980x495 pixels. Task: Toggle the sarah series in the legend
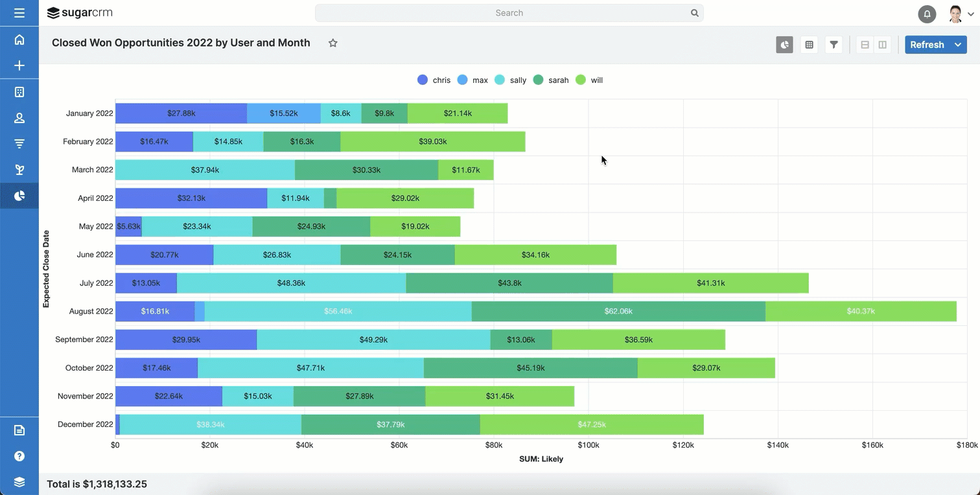click(x=551, y=80)
